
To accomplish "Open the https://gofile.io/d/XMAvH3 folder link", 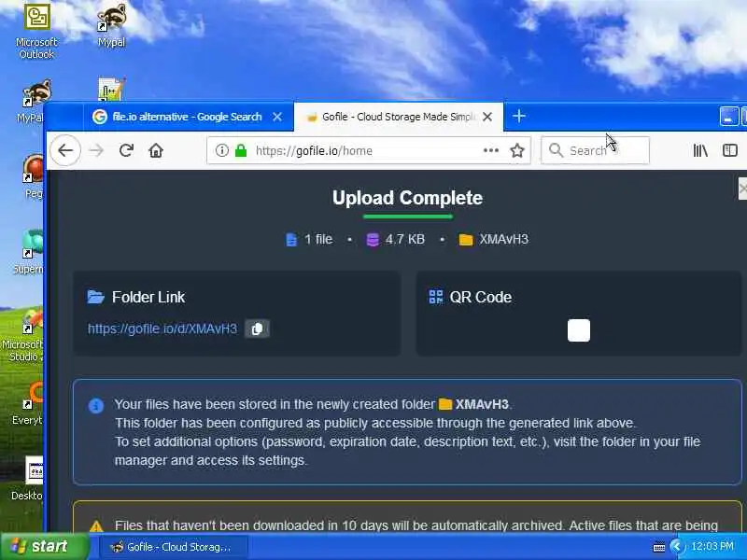I will pyautogui.click(x=162, y=329).
